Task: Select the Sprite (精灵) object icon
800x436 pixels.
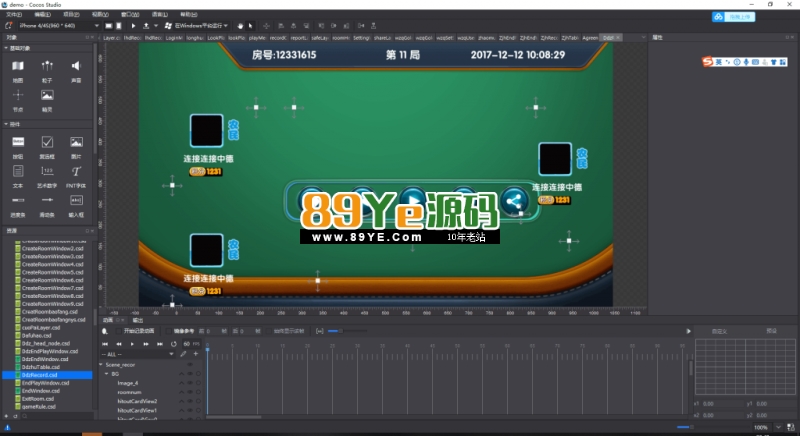Action: [x=47, y=95]
